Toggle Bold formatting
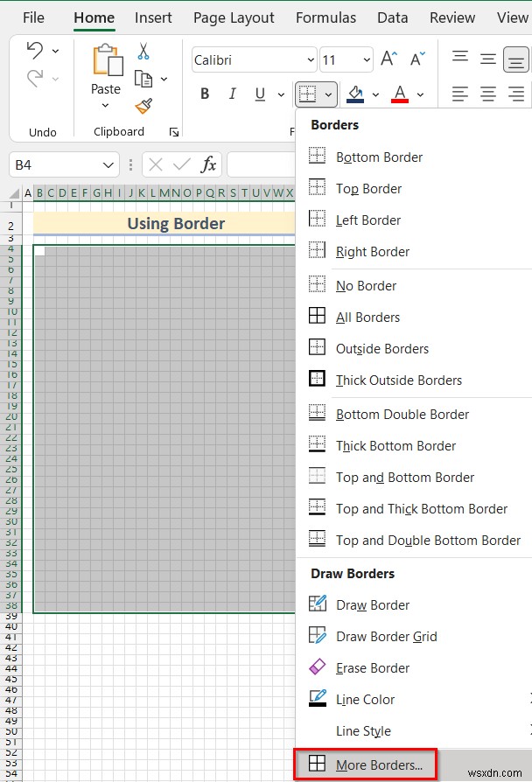532x782 pixels. pos(205,94)
